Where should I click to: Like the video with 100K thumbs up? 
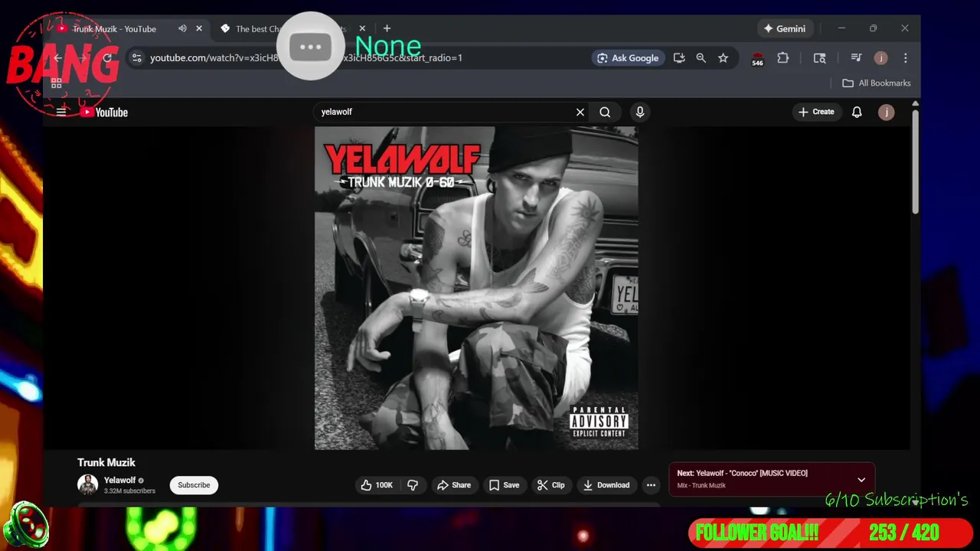376,485
